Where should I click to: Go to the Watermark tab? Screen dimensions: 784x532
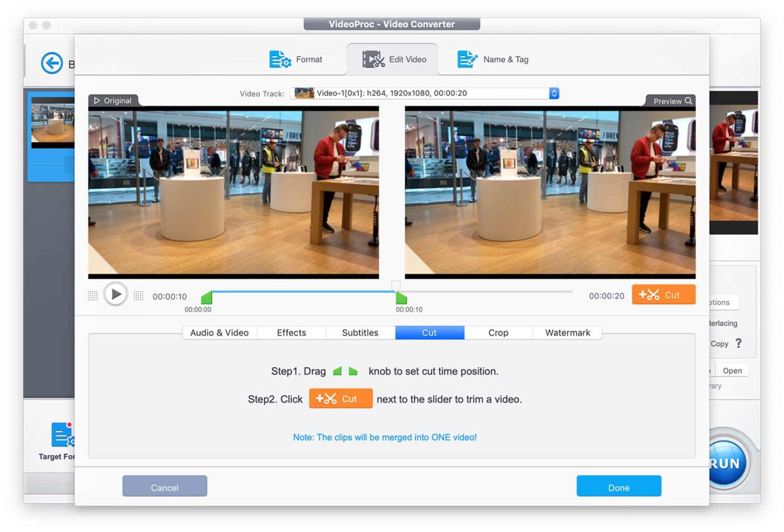pyautogui.click(x=567, y=333)
